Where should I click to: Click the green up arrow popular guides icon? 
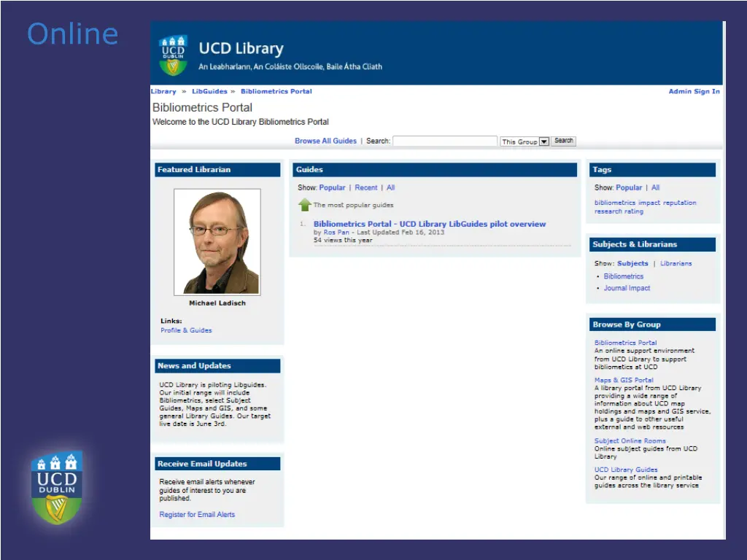(304, 205)
